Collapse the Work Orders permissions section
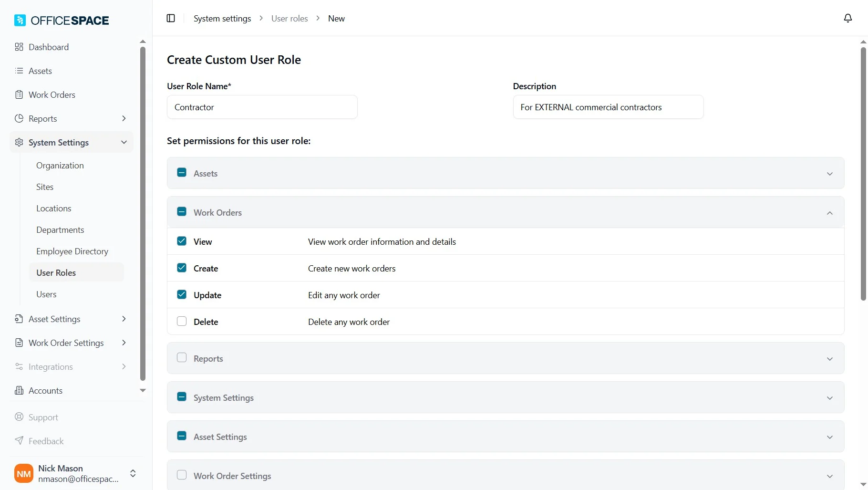Screen dimensions: 868x490 829,213
